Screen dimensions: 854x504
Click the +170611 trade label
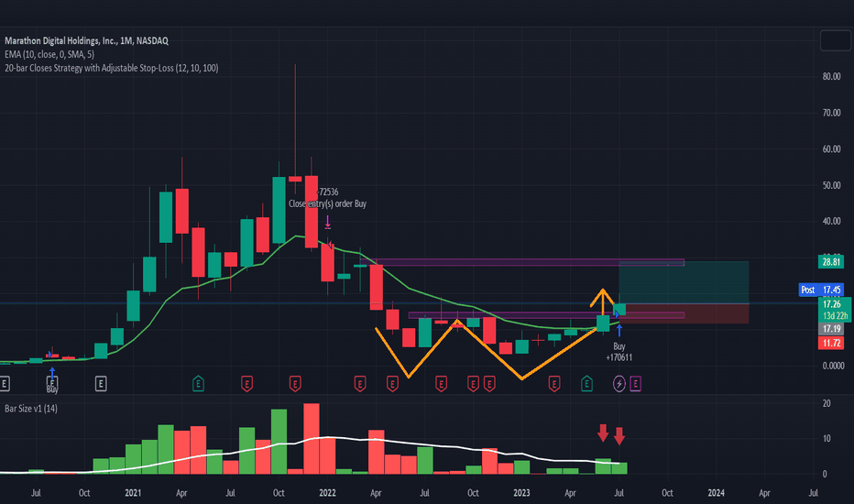click(619, 357)
